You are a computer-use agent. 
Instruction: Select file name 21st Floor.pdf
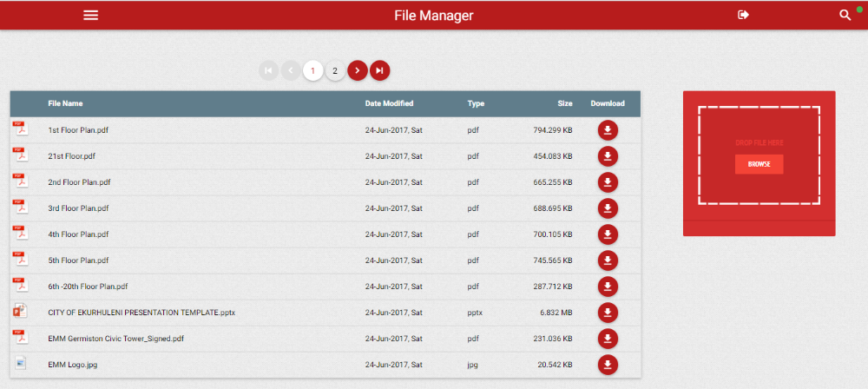pos(71,156)
